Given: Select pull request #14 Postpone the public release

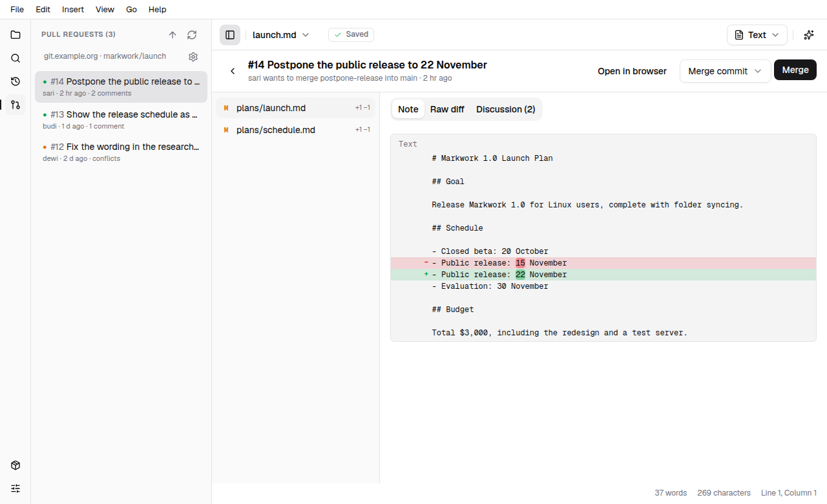Looking at the screenshot, I should 121,87.
